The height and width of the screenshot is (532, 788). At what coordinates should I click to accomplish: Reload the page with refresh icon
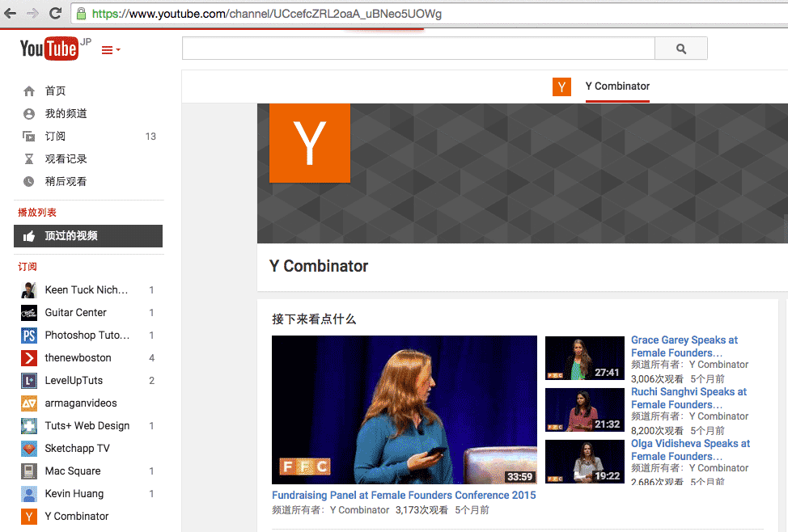click(x=55, y=14)
